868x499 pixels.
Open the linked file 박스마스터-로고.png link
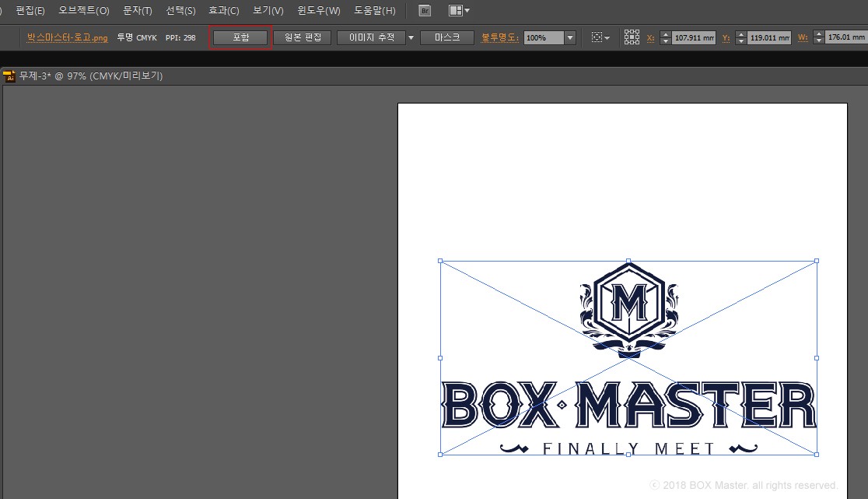(x=68, y=37)
